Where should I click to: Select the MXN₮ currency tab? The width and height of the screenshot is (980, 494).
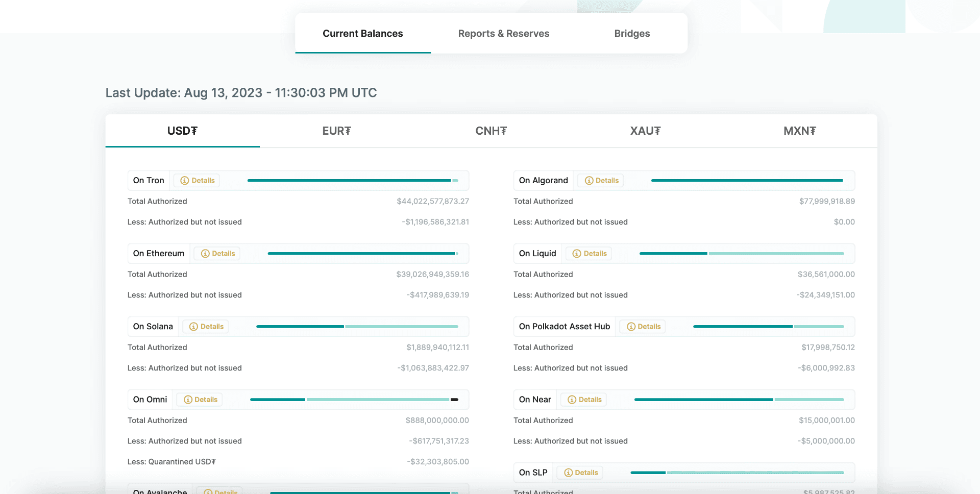(800, 131)
